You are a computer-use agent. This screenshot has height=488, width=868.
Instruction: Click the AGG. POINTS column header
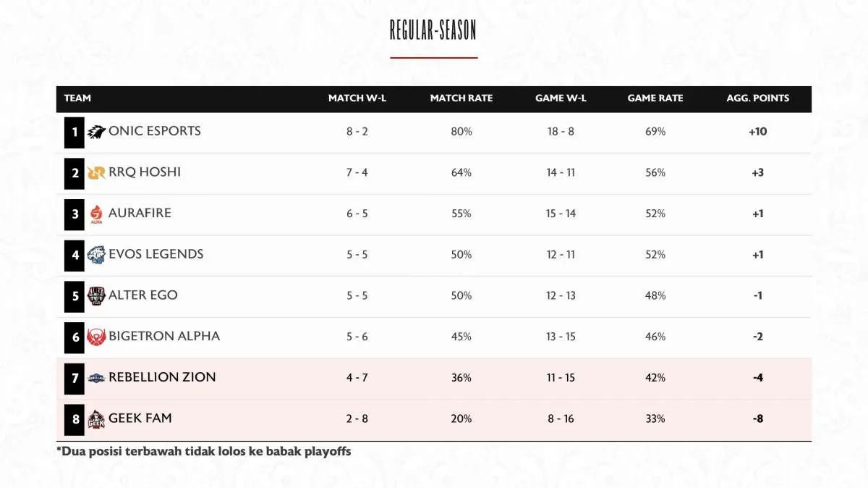pyautogui.click(x=758, y=98)
